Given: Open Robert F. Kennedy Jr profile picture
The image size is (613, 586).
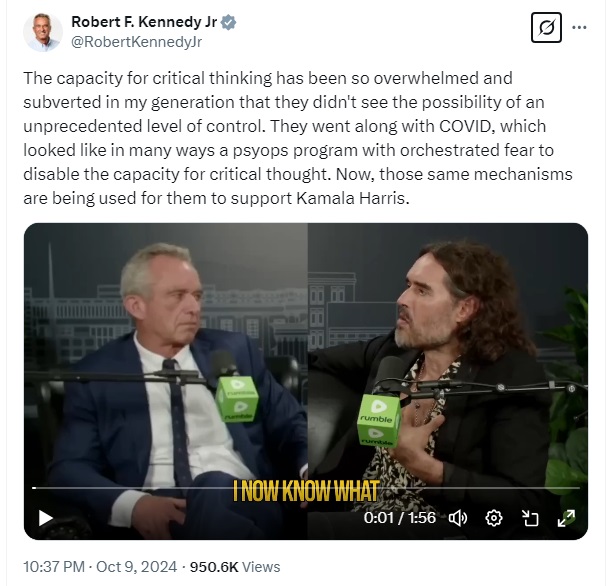Looking at the screenshot, I should pos(43,32).
